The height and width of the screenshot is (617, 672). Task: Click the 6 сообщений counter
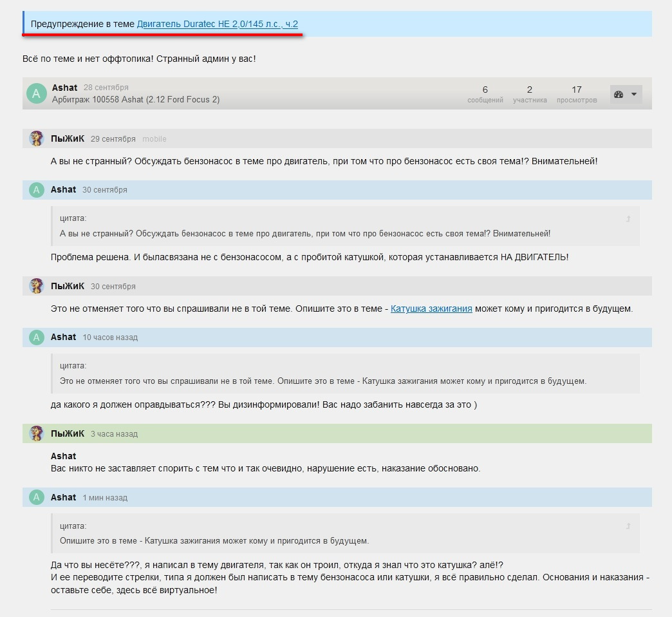485,94
